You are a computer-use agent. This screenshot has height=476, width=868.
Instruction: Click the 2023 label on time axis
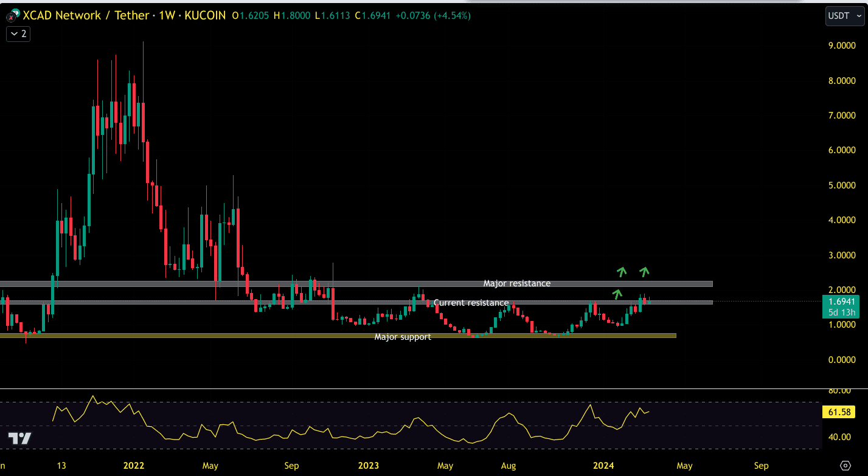368,466
